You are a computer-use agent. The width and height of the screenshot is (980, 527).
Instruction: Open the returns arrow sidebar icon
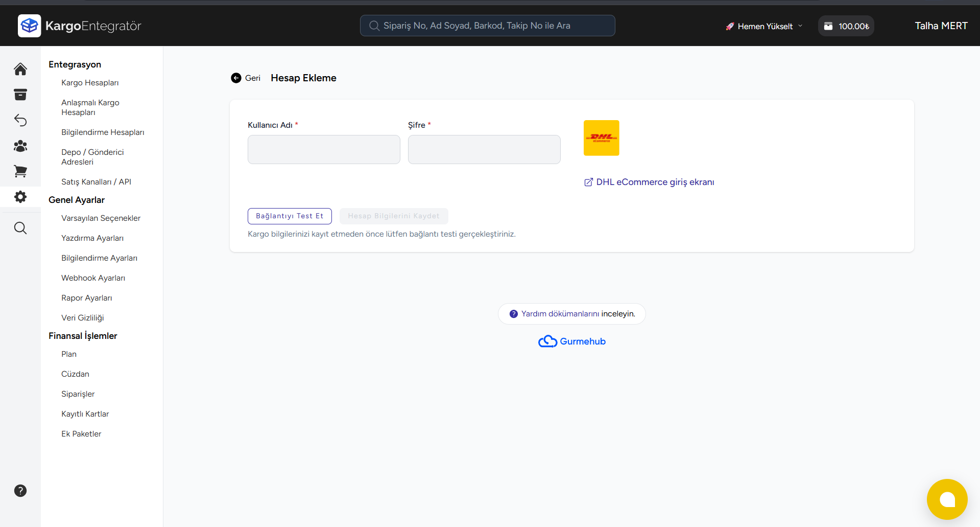pos(20,120)
